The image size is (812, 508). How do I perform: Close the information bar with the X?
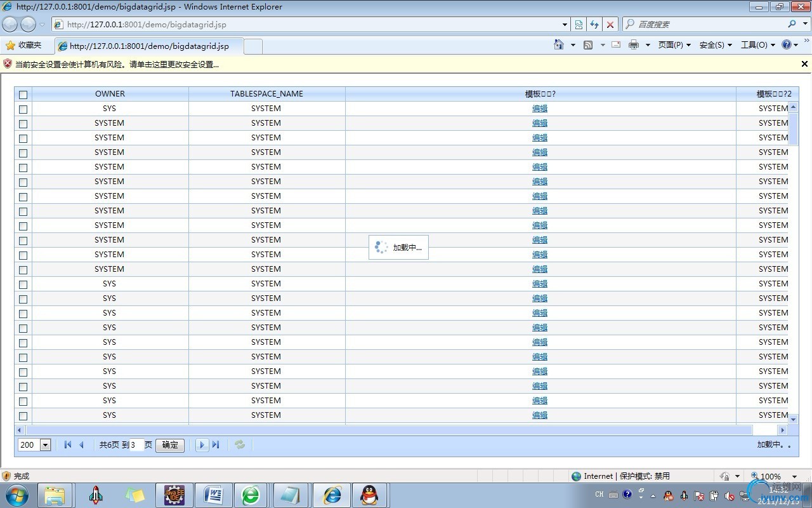pyautogui.click(x=804, y=63)
